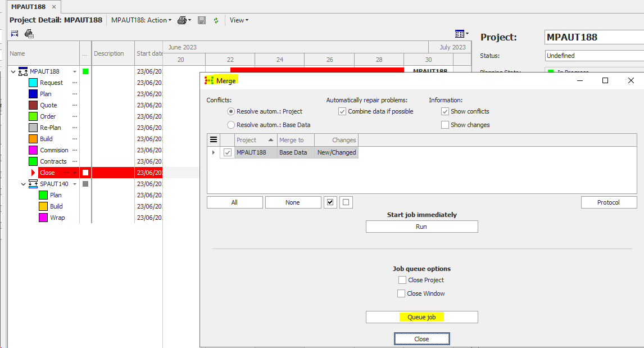Click the Name column header in project tree
The height and width of the screenshot is (348, 644).
point(43,53)
